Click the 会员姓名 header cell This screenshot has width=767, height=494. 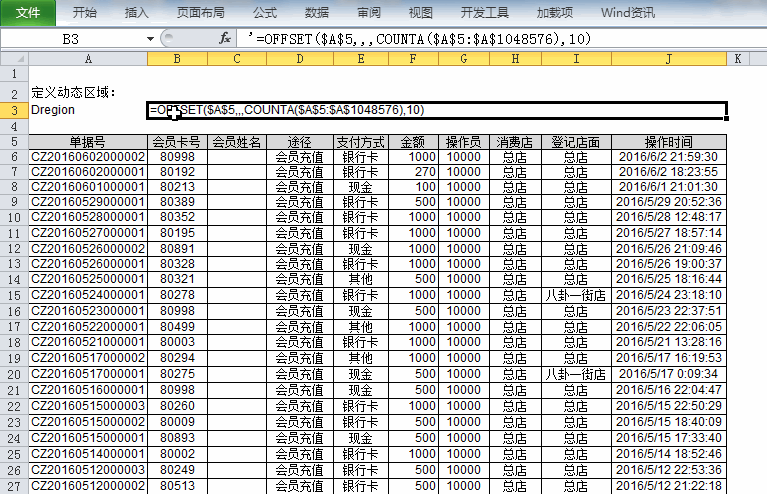click(237, 142)
